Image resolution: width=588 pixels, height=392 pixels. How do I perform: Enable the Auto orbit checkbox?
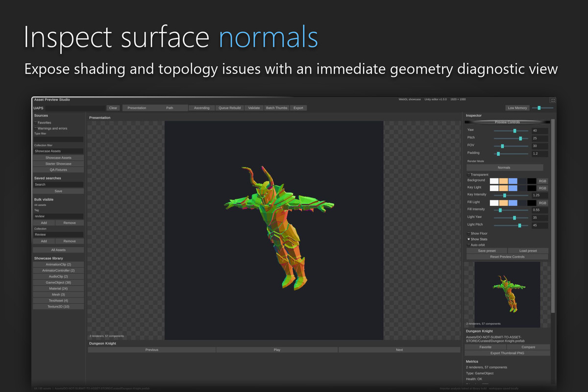pos(469,245)
